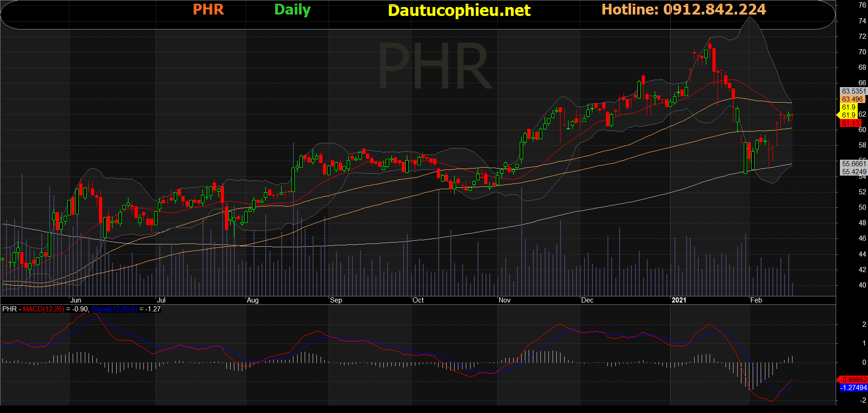This screenshot has width=868, height=413.
Task: Open the Dautucophieu.net link
Action: click(x=459, y=10)
